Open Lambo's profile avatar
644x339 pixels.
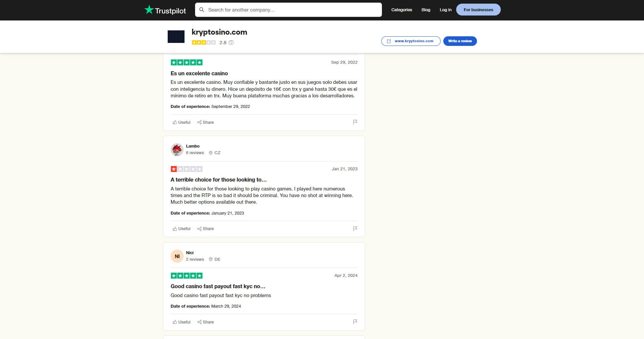(177, 149)
